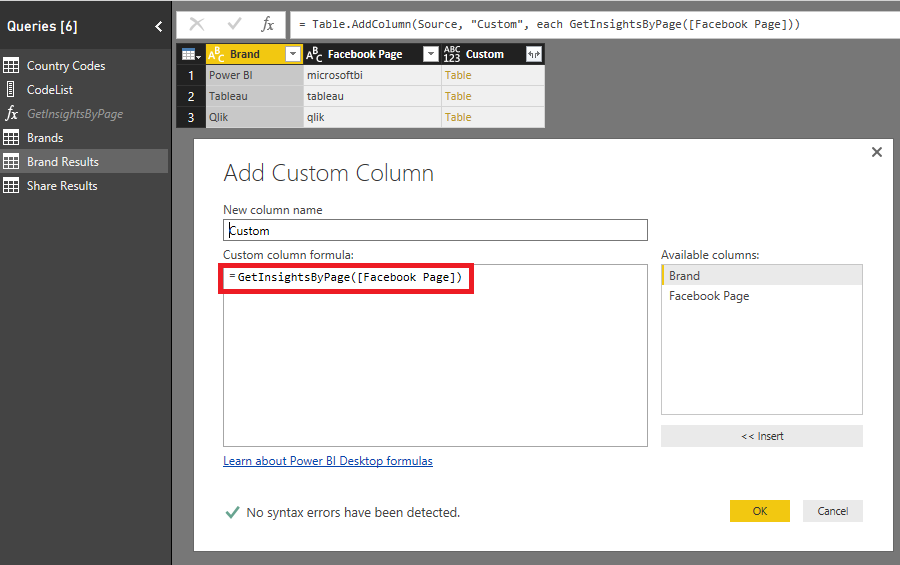The height and width of the screenshot is (565, 900).
Task: Open the Table link in the Qlik row
Action: 458,117
